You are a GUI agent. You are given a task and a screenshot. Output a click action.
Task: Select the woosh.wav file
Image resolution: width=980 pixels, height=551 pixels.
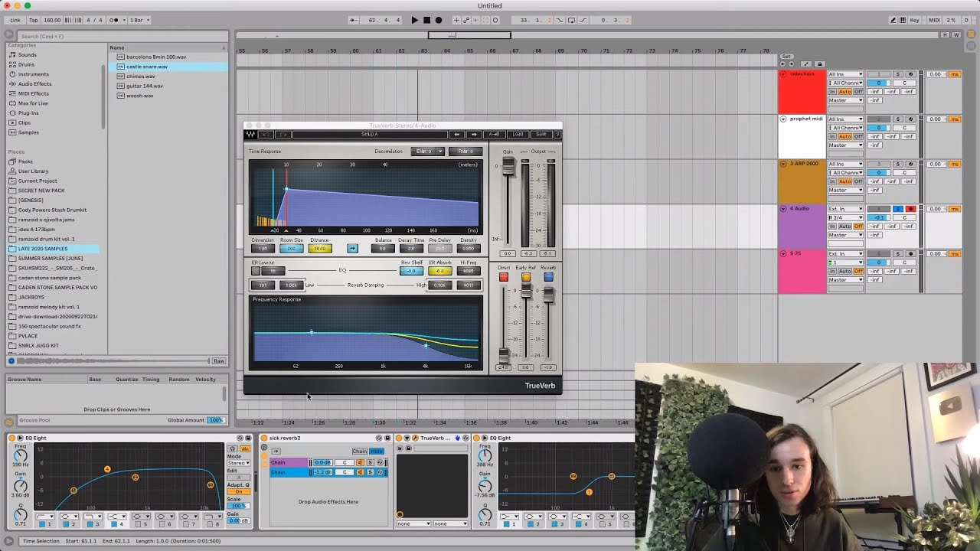pyautogui.click(x=140, y=96)
